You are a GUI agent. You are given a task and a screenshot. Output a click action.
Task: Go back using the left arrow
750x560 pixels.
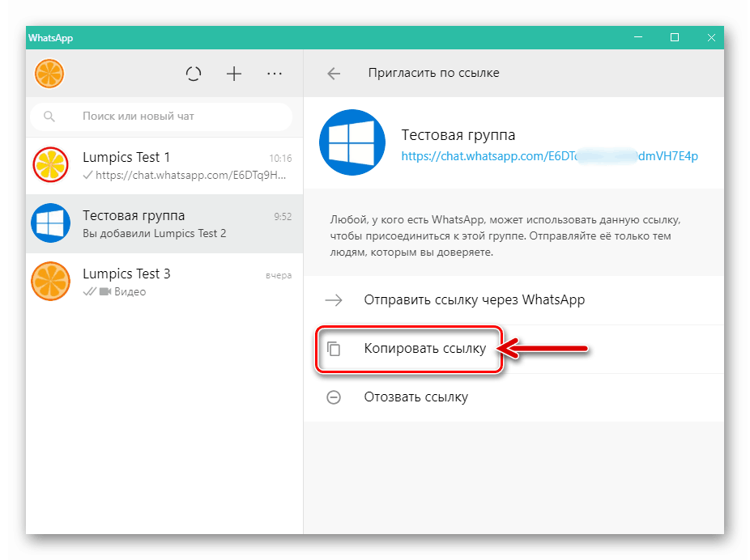click(x=334, y=73)
